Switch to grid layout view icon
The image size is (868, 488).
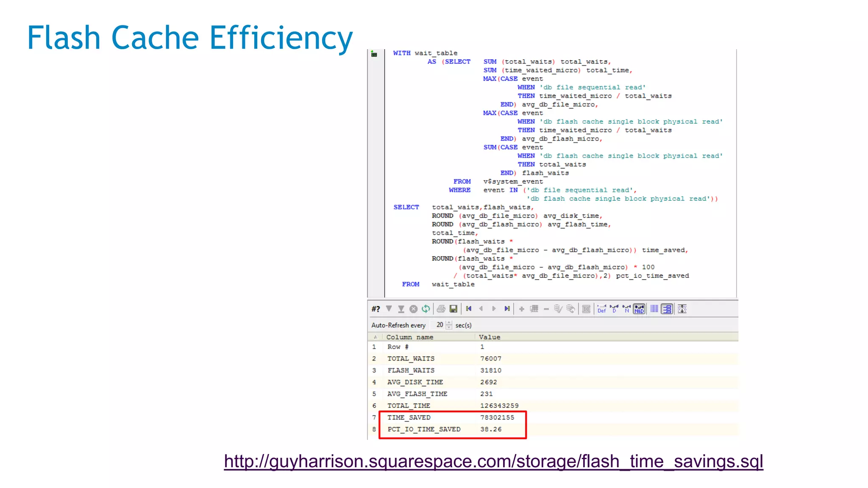tap(654, 309)
